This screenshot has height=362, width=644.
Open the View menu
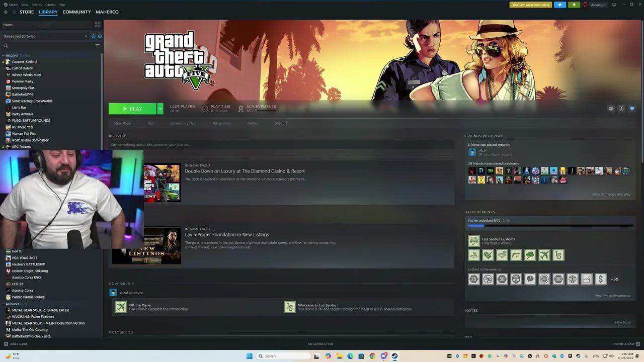click(25, 5)
